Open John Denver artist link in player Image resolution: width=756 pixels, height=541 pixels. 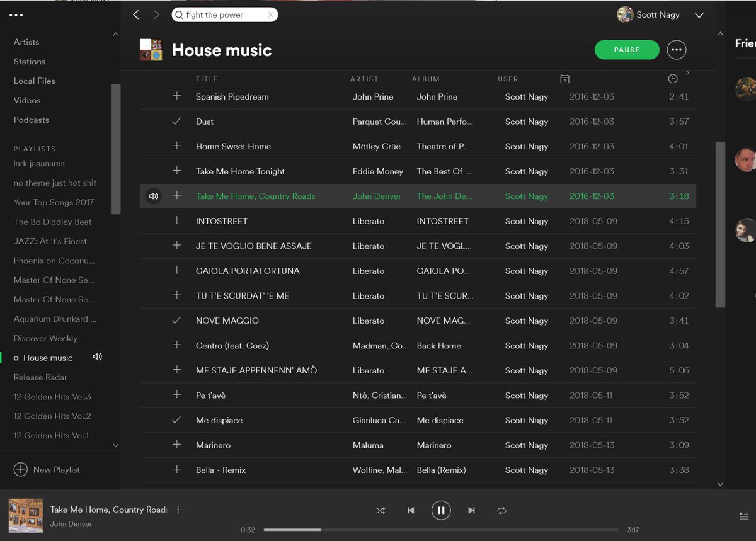click(x=71, y=524)
